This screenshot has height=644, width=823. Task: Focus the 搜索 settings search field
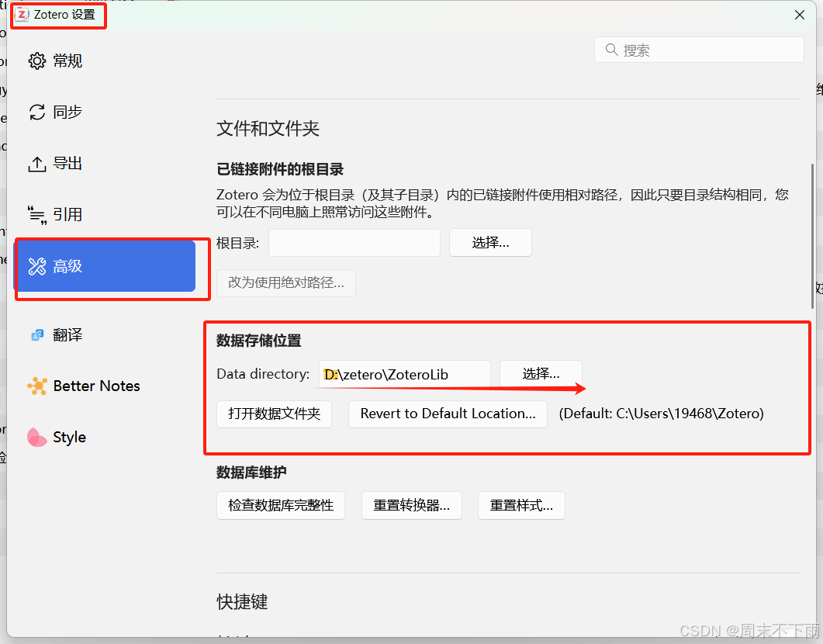[x=699, y=50]
